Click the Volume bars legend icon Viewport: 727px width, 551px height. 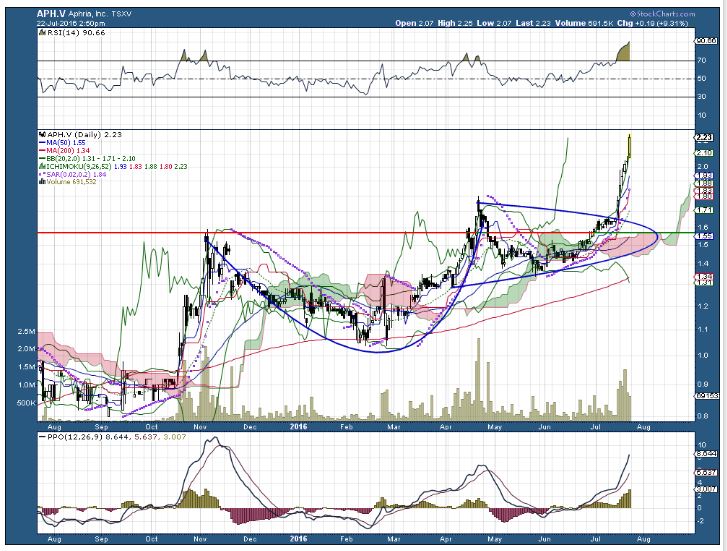(40, 181)
